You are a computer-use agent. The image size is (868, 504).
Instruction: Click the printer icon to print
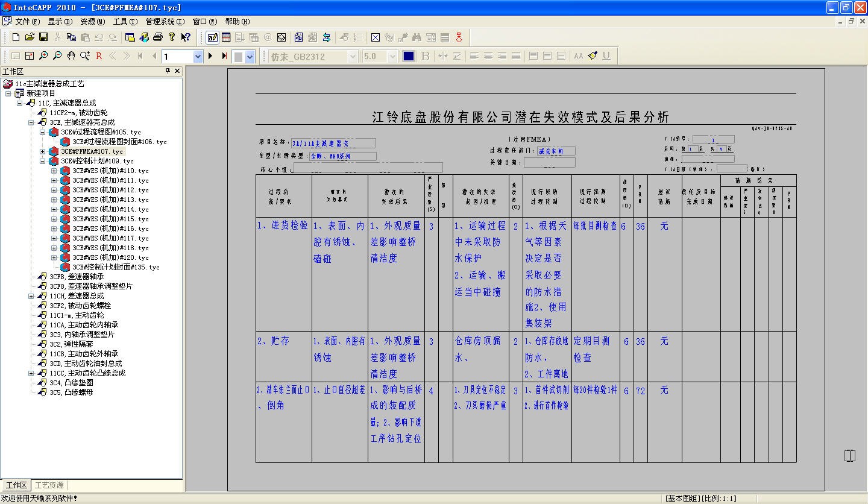point(158,37)
